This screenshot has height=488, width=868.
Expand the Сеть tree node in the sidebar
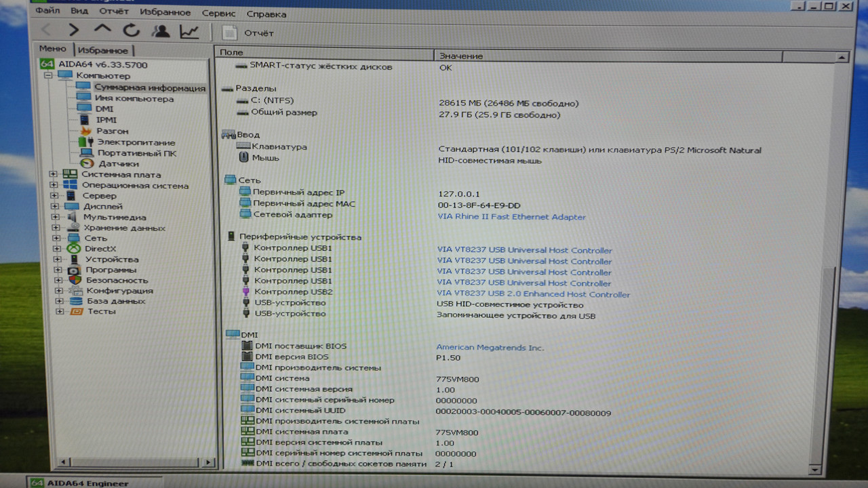(x=56, y=239)
